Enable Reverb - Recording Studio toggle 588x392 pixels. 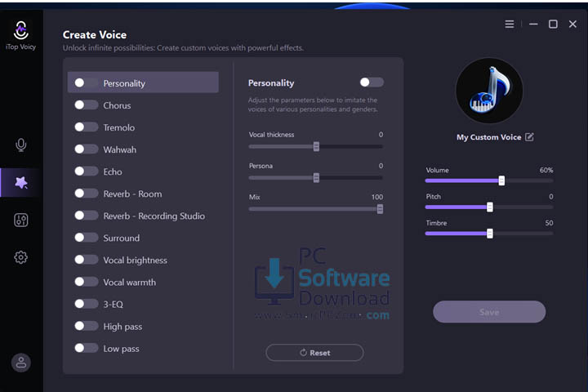(87, 216)
